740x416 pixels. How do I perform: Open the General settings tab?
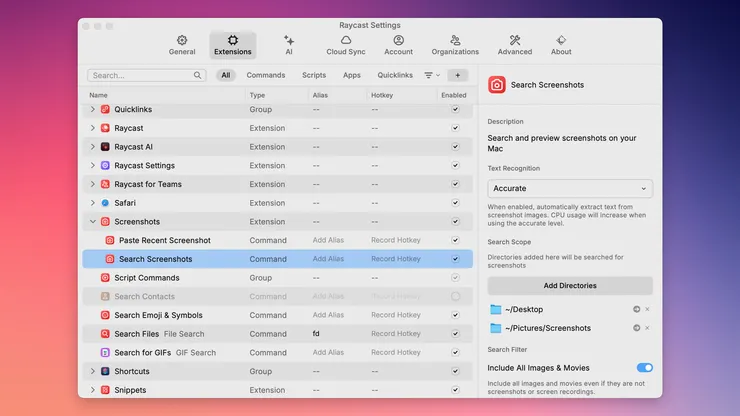pyautogui.click(x=182, y=45)
